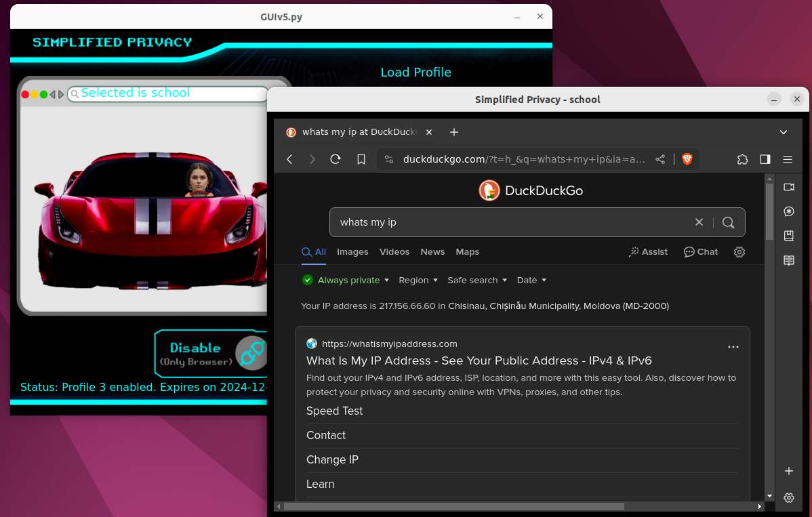This screenshot has height=517, width=812.
Task: Close the whats my ip tab
Action: pos(429,132)
